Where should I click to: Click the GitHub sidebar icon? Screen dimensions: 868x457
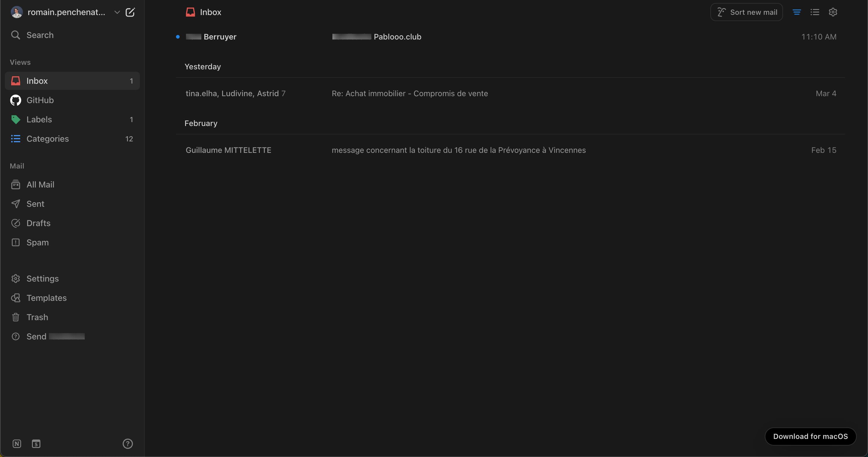click(15, 100)
